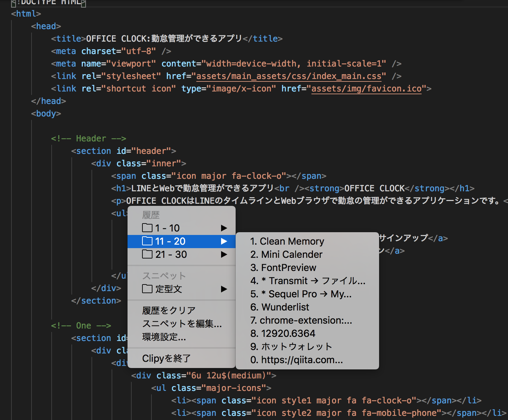Open the favicon.ico link
The image size is (508, 420).
(366, 88)
